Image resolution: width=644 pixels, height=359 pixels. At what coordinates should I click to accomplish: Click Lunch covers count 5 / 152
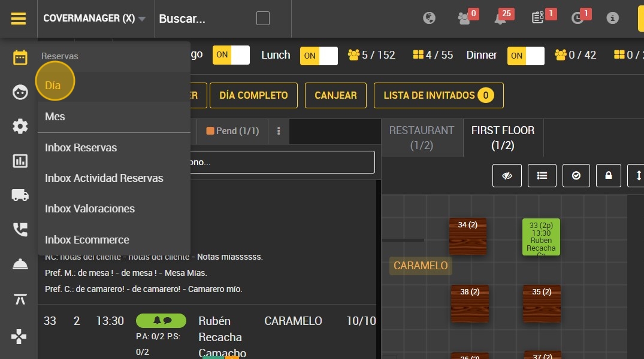371,55
